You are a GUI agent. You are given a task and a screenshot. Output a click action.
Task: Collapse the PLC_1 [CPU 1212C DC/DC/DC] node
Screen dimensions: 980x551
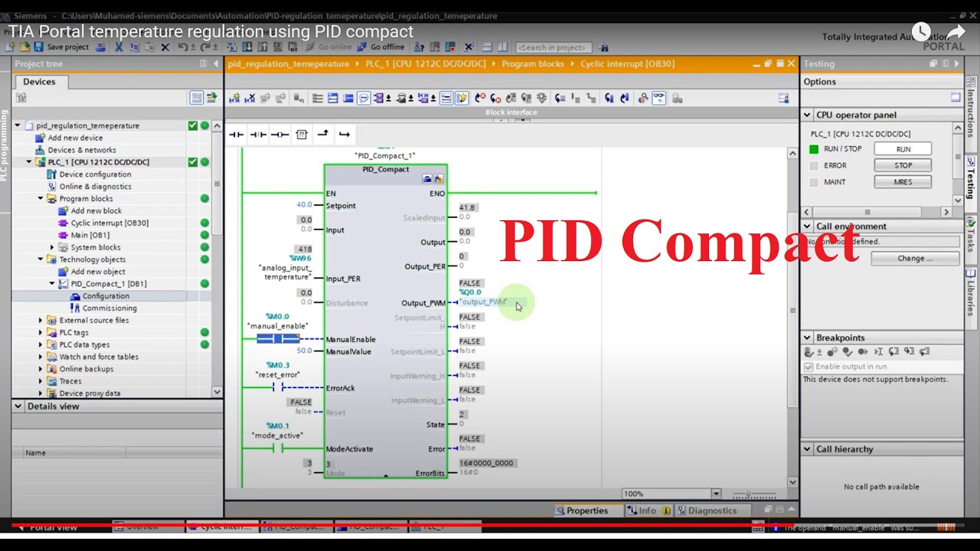(29, 162)
